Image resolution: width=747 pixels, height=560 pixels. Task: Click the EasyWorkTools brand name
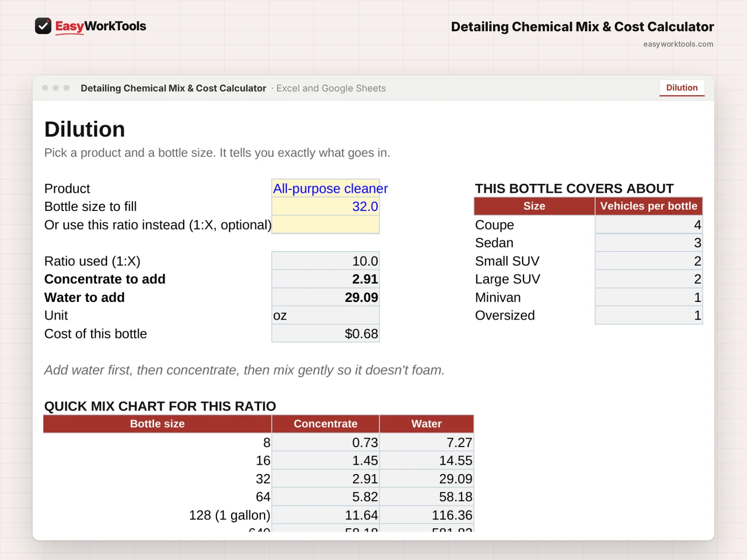pyautogui.click(x=100, y=26)
